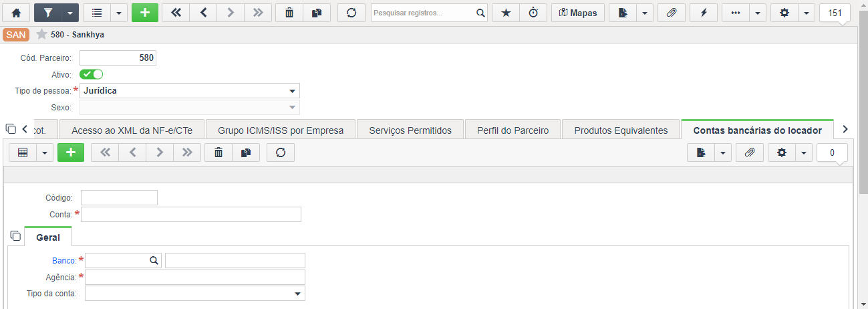Jump to first bank account record
Screen dimensions: 868x309
point(104,152)
